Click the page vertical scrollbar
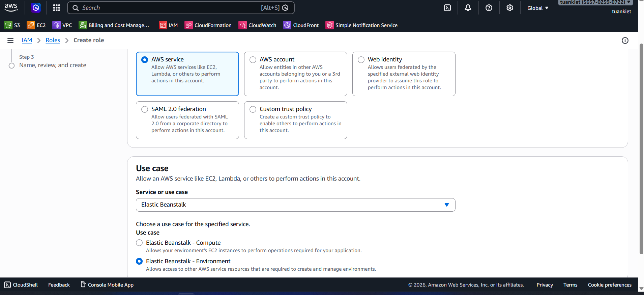This screenshot has height=295, width=644. tap(641, 152)
